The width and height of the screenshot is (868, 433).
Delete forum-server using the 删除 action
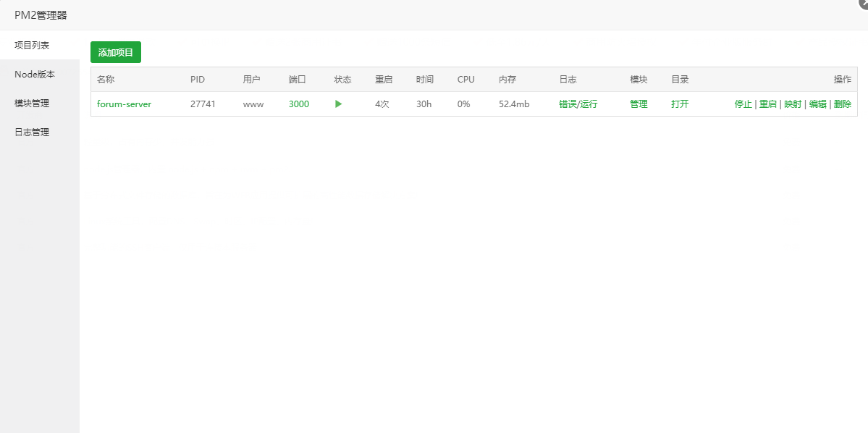tap(843, 104)
